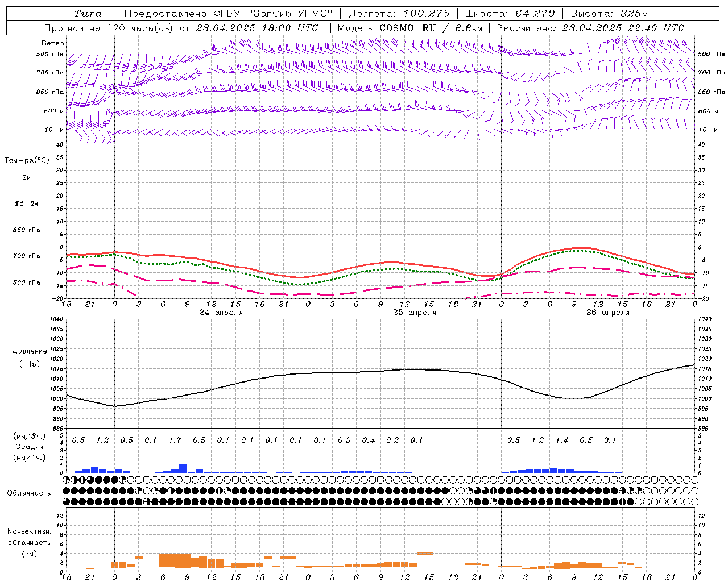This screenshot has width=728, height=582.
Task: Click the red dash-dot line under "700 гПа" legend
Action: coord(25,263)
